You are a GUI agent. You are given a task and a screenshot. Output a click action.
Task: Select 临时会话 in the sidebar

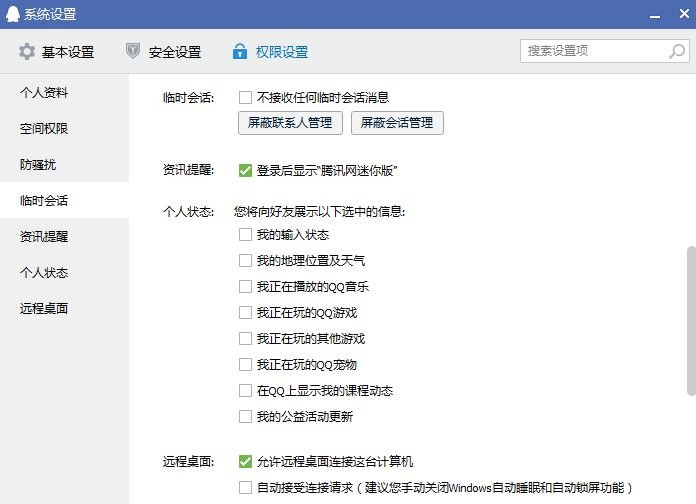click(x=64, y=200)
